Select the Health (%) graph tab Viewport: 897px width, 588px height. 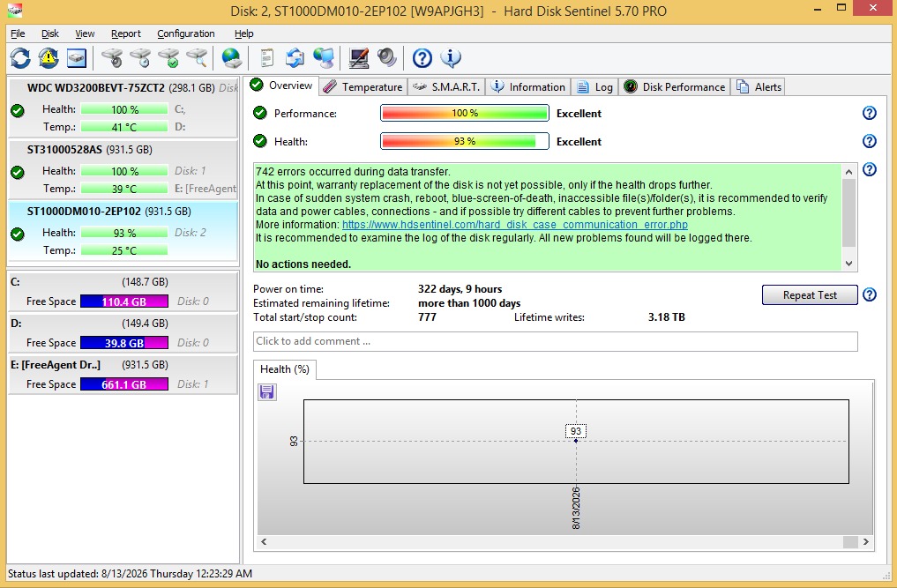point(284,369)
